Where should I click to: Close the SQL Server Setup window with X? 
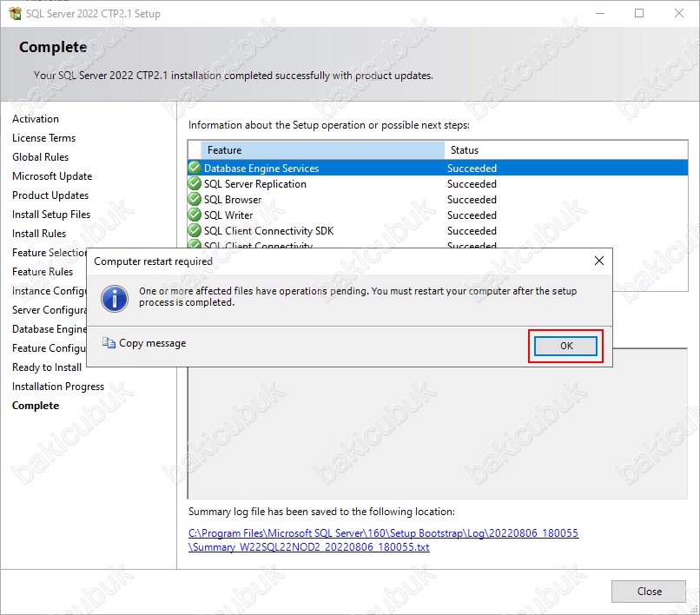pyautogui.click(x=679, y=13)
